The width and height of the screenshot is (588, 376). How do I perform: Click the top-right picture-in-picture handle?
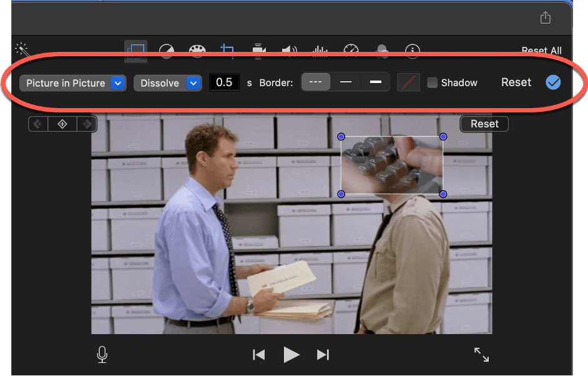click(x=443, y=137)
